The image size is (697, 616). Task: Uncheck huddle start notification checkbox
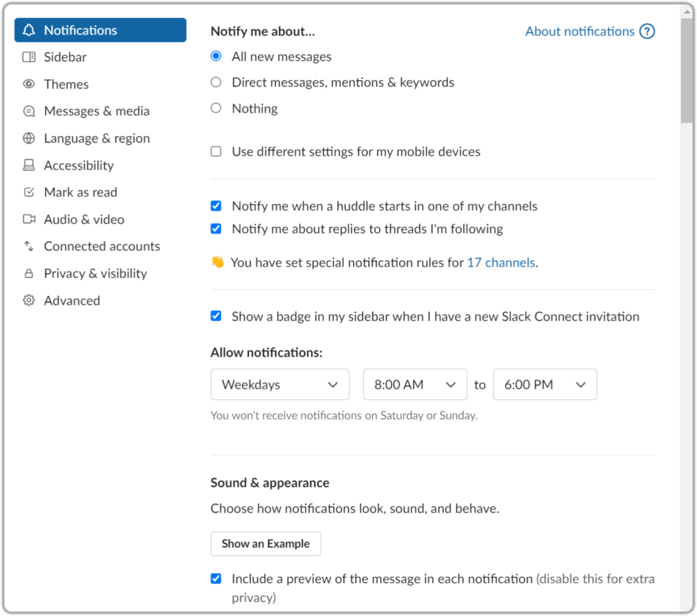click(x=216, y=206)
